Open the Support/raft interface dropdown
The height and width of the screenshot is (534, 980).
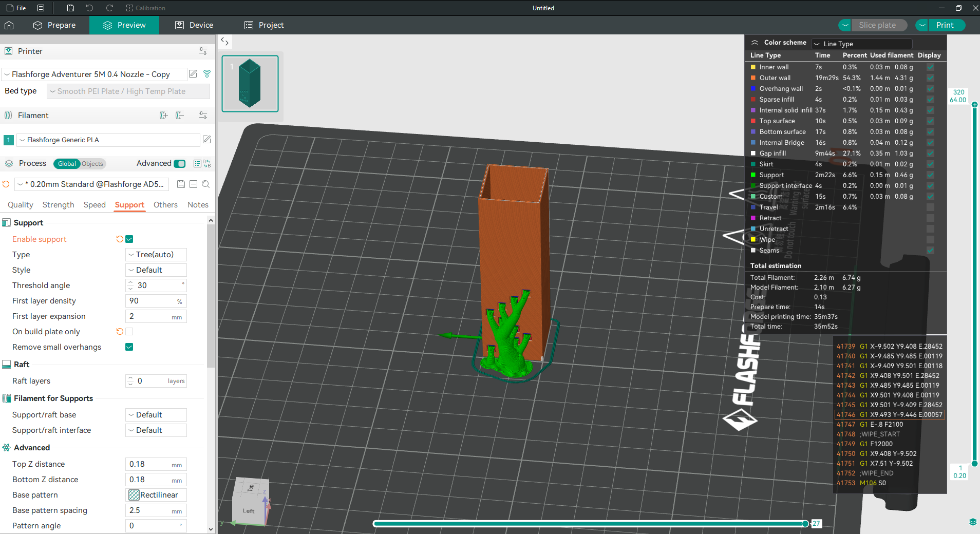(x=156, y=430)
